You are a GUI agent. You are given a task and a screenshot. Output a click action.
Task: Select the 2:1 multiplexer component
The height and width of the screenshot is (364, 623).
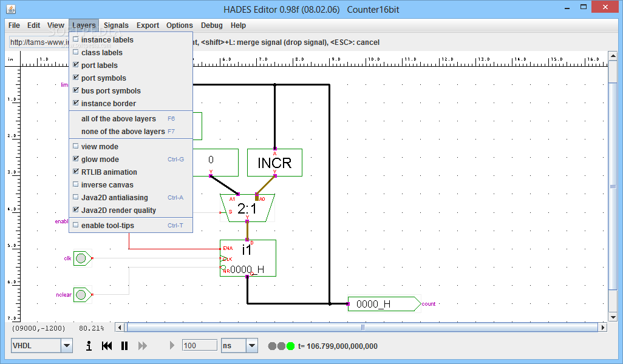[247, 208]
